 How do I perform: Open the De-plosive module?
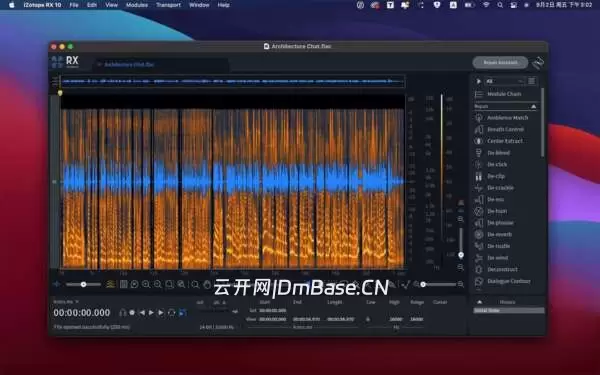pyautogui.click(x=500, y=223)
